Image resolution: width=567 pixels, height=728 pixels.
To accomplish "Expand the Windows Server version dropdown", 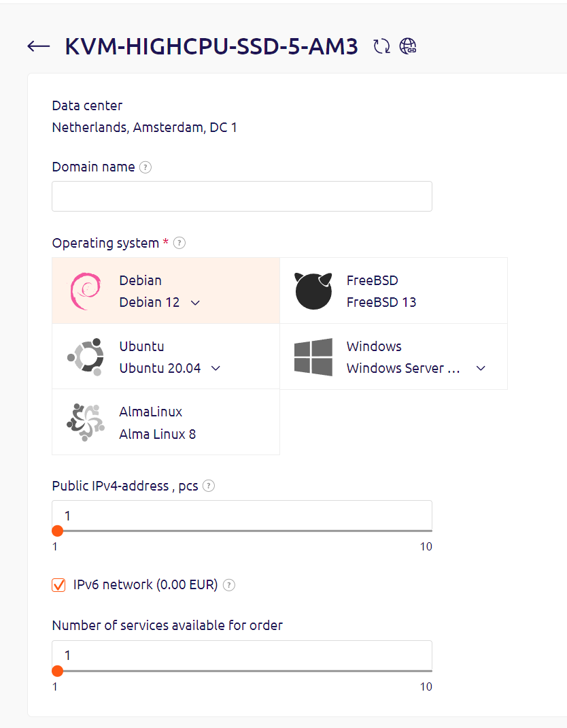I will tap(481, 368).
